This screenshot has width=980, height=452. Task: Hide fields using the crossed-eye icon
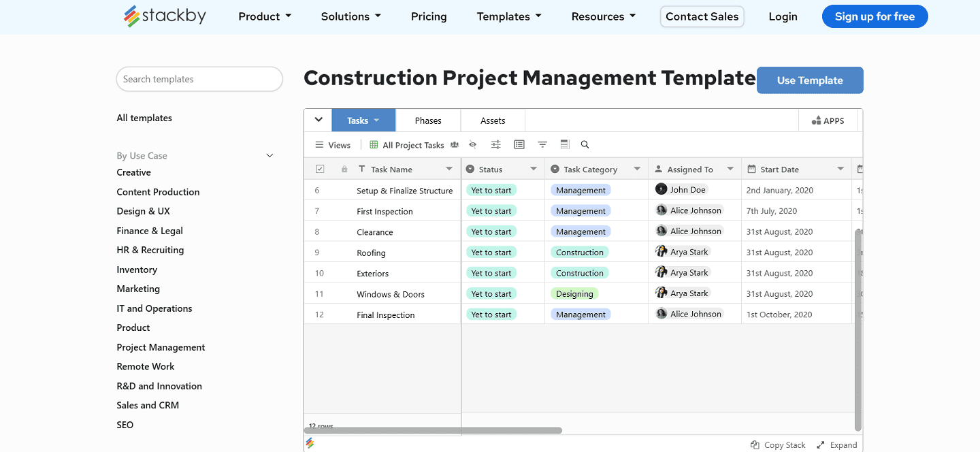coord(472,144)
